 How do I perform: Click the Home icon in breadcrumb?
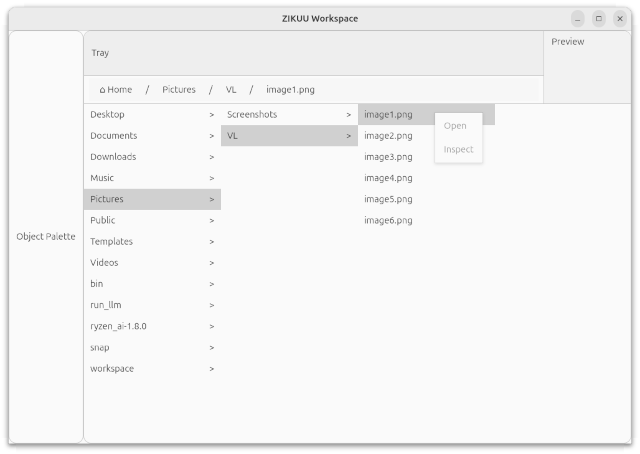click(102, 90)
